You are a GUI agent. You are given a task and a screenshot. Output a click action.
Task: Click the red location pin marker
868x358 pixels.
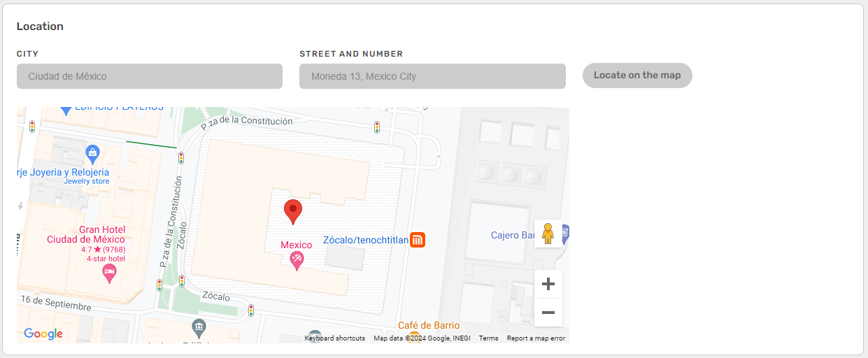coord(293,210)
